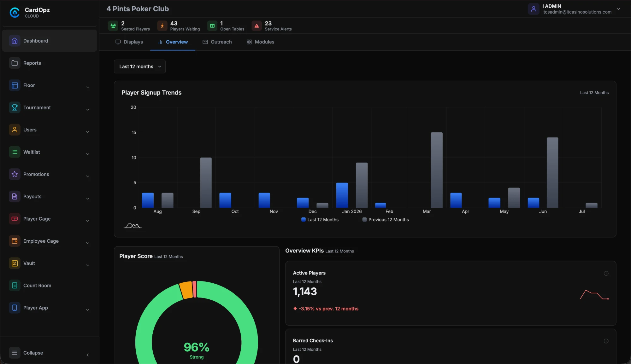Open the Reports menu item
Viewport: 631px width, 364px height.
(x=50, y=63)
